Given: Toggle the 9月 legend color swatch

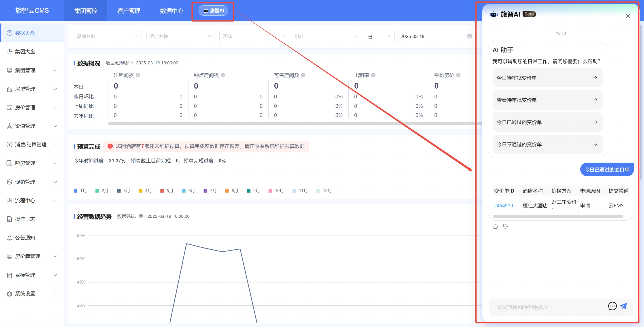Looking at the screenshot, I should (x=248, y=191).
